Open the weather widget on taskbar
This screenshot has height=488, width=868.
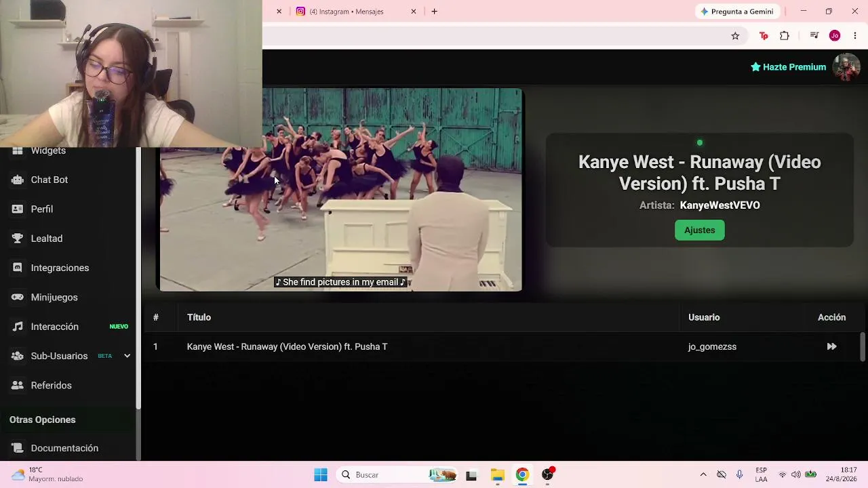pyautogui.click(x=47, y=474)
